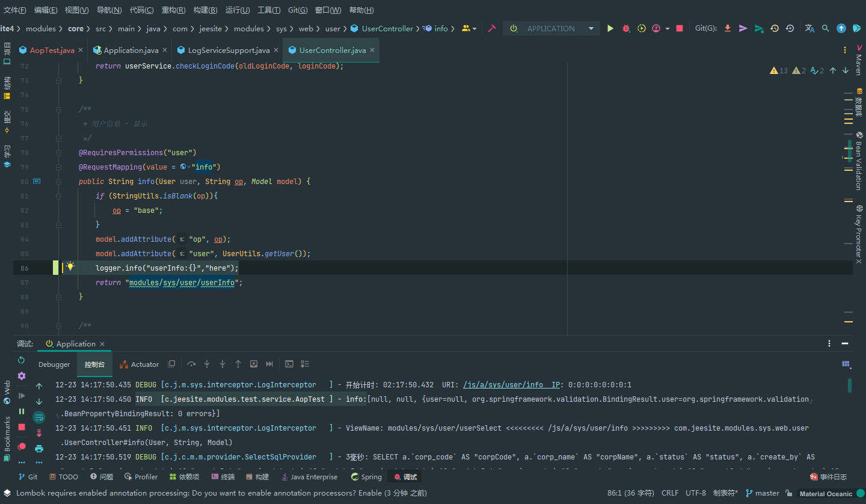Run with profiler gauge icon
866x504 pixels.
tap(656, 28)
